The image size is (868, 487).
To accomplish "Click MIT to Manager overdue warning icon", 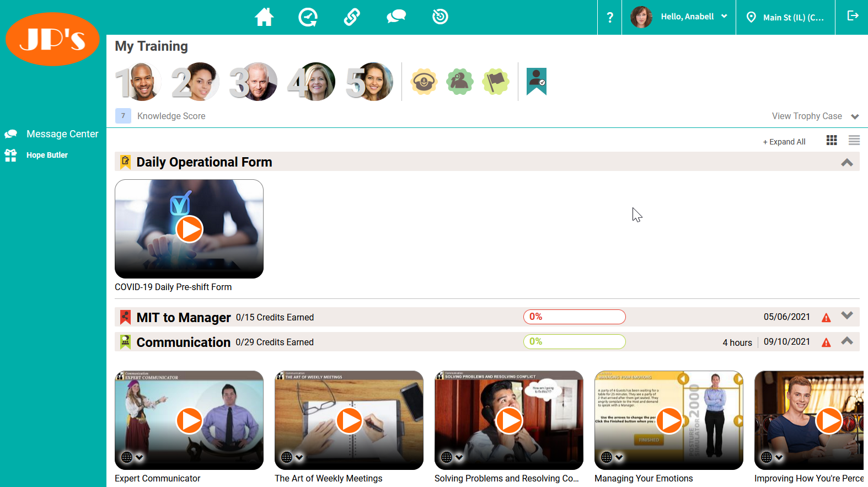I will click(x=826, y=318).
